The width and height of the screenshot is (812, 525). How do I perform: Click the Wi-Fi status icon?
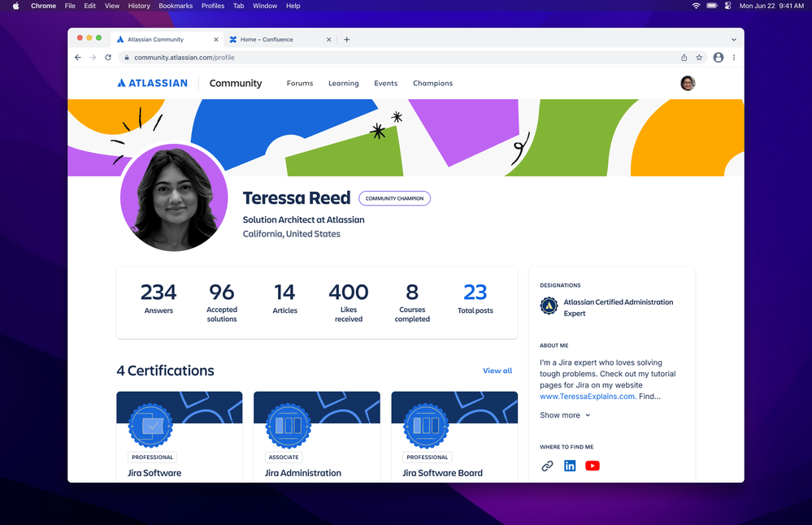click(x=696, y=6)
